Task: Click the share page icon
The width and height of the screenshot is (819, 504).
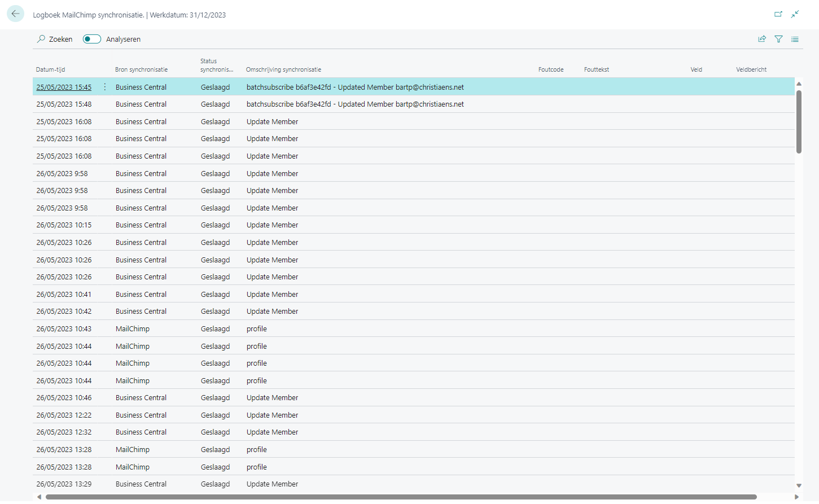Action: [761, 39]
